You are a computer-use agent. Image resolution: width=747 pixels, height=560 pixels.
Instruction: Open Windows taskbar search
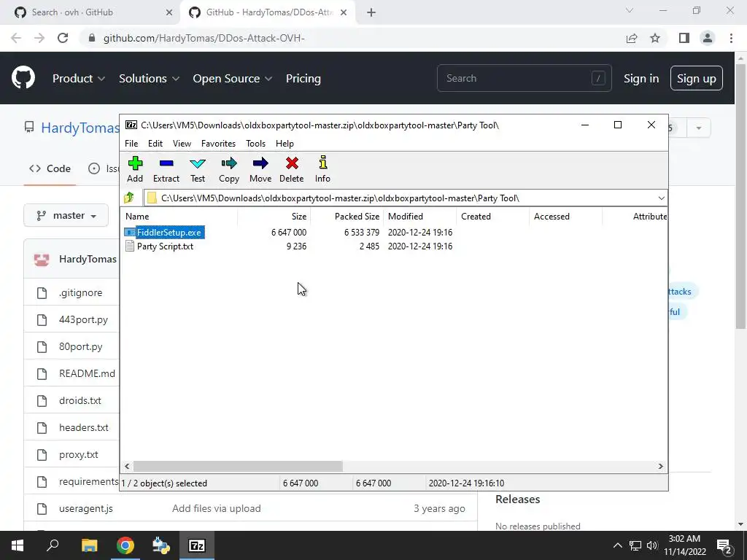click(x=53, y=545)
